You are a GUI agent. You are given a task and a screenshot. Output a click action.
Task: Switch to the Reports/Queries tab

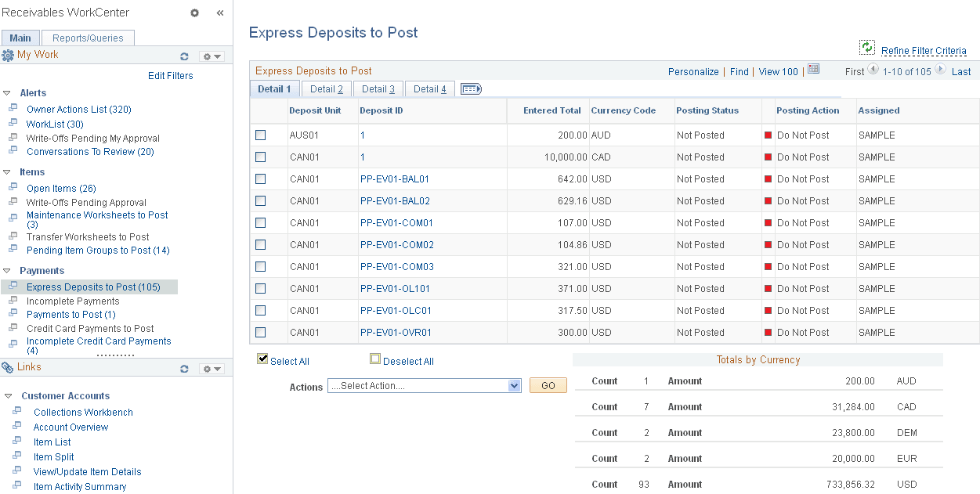(87, 37)
